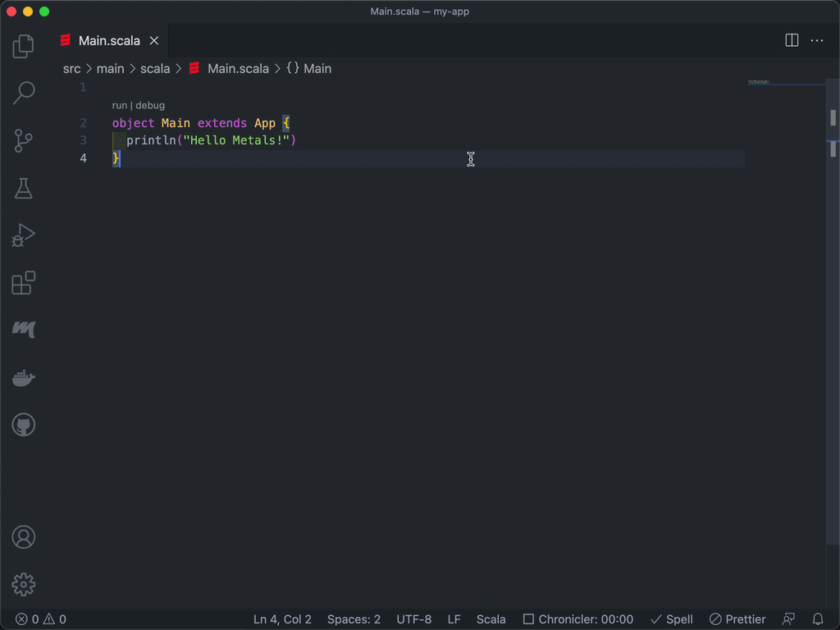Toggle Spell checker status item
The height and width of the screenshot is (630, 840).
[672, 619]
